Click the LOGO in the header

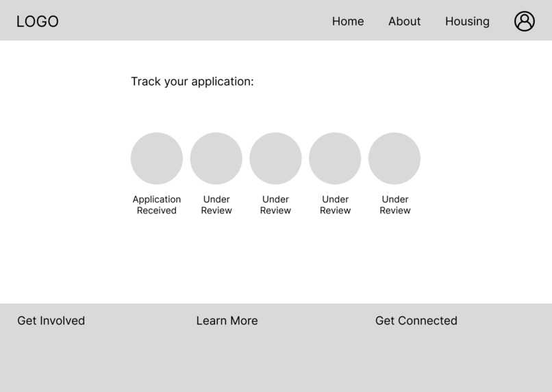point(37,21)
